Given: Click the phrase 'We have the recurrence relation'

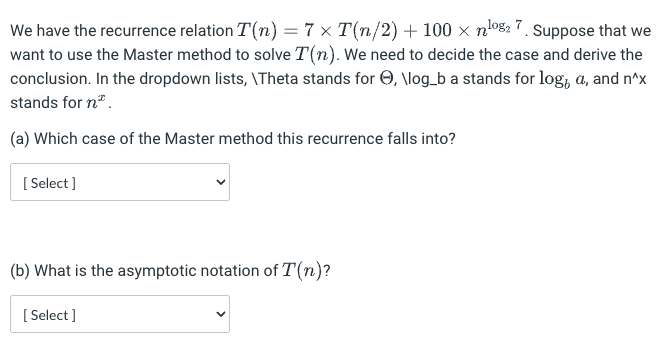Looking at the screenshot, I should coord(122,30).
